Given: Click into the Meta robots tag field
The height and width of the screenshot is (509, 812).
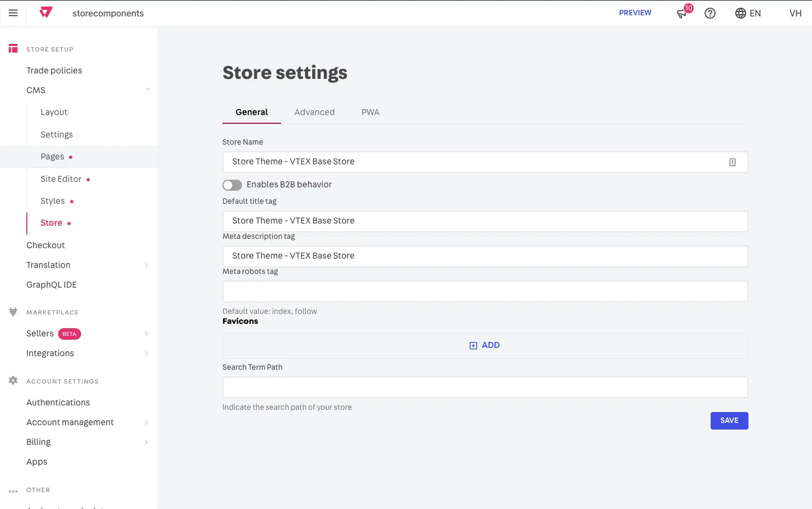Looking at the screenshot, I should tap(485, 291).
